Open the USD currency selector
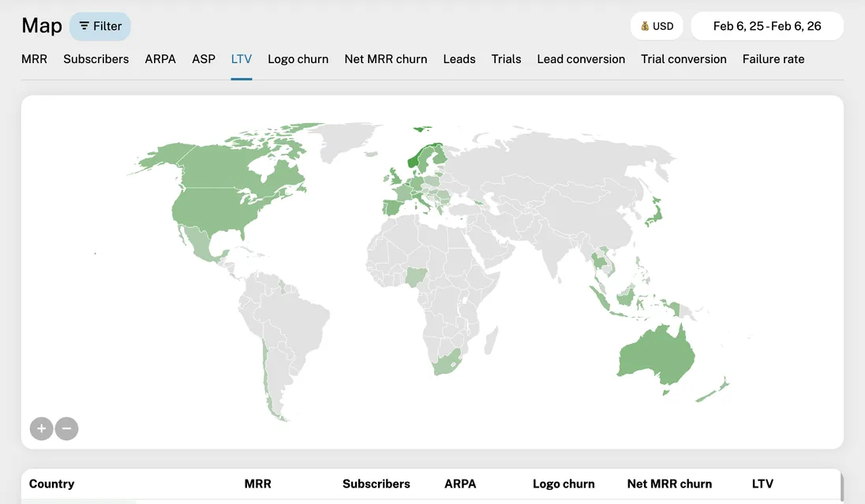 (x=657, y=26)
